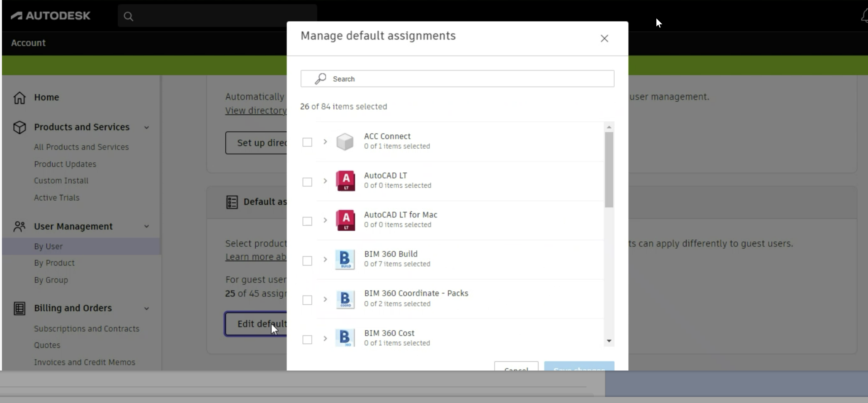Check the ACC Connect checkbox
The width and height of the screenshot is (868, 403).
tap(307, 142)
